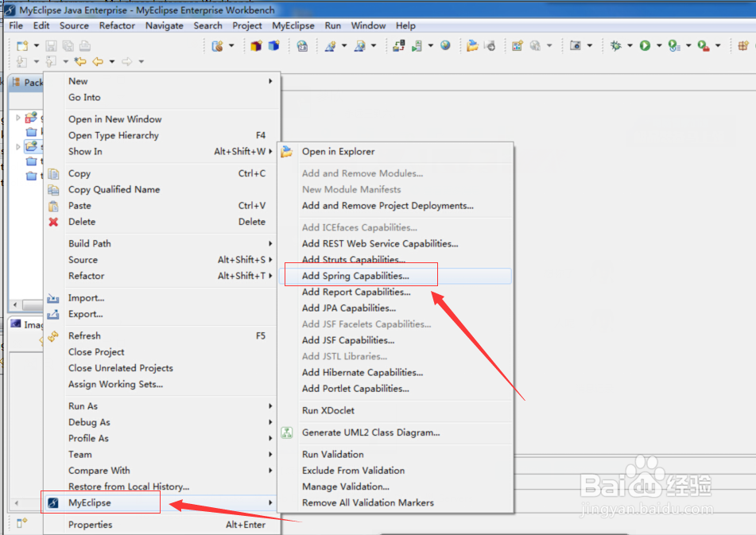Image resolution: width=756 pixels, height=535 pixels.
Task: Switch to the Package Explorer tab
Action: point(28,83)
